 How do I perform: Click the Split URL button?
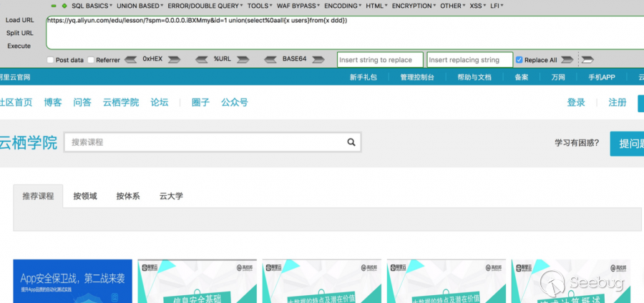click(20, 33)
